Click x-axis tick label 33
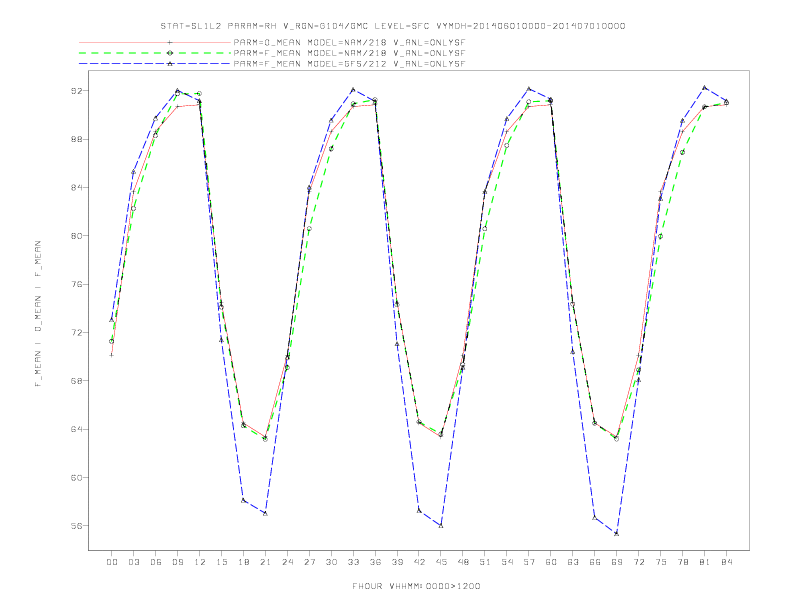The image size is (792, 612). (x=353, y=562)
